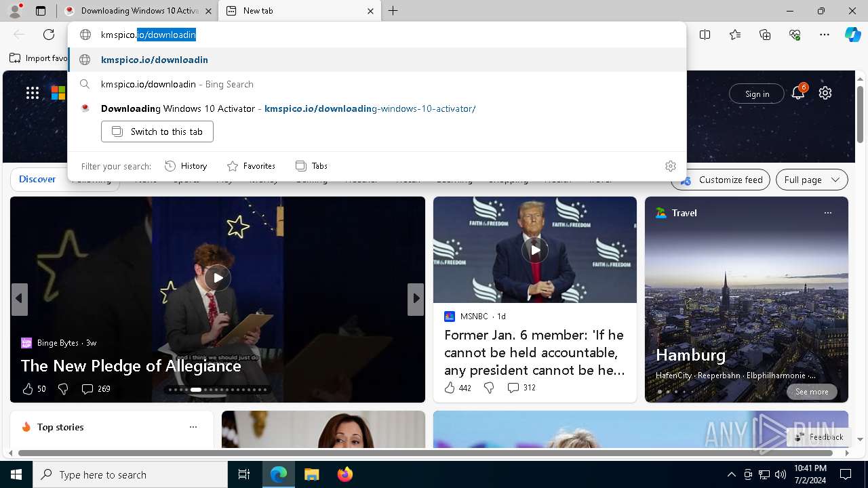Play the MSNBC video thumbnail
Image resolution: width=868 pixels, height=488 pixels.
tap(535, 250)
